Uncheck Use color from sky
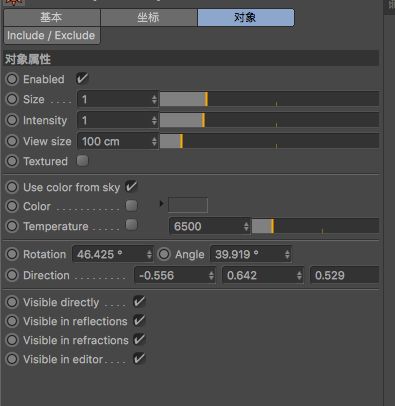The width and height of the screenshot is (395, 406). pyautogui.click(x=131, y=187)
